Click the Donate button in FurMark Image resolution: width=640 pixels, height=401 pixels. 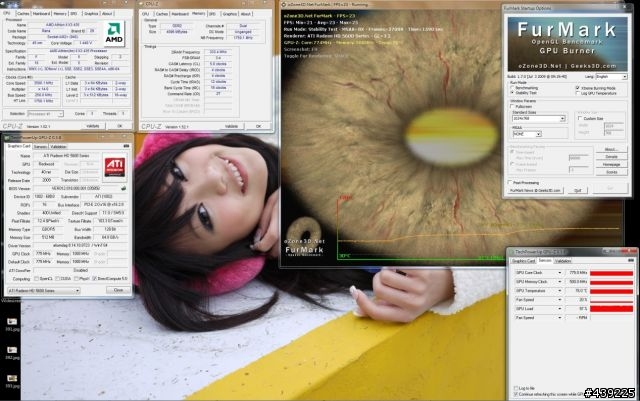coord(611,157)
